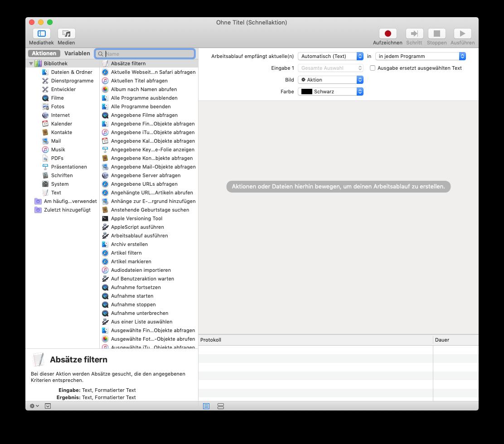Click the black color swatch in Farbe
Screen dimensions: 504x444
(307, 92)
